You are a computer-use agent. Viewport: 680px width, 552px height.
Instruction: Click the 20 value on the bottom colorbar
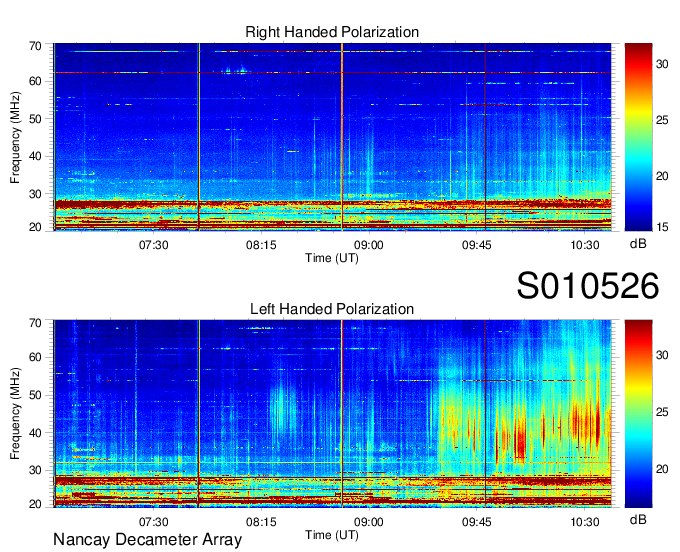pyautogui.click(x=662, y=469)
